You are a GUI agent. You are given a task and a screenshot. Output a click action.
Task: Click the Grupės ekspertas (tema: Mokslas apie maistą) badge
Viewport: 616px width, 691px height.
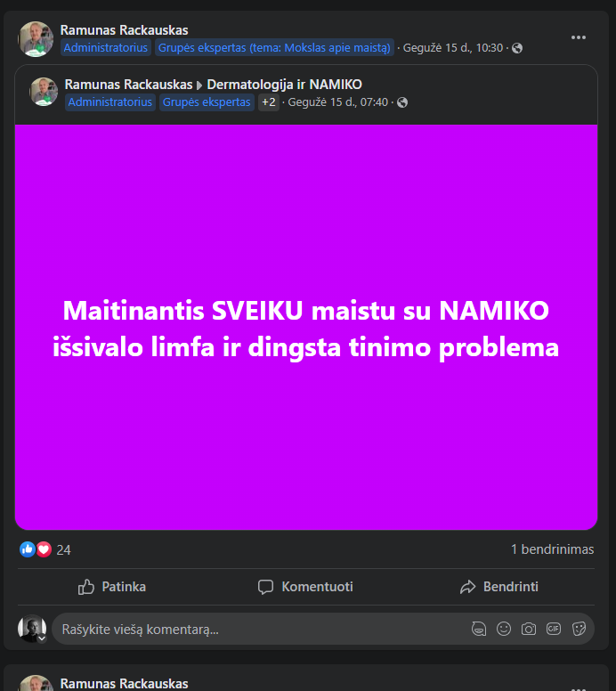tap(274, 47)
